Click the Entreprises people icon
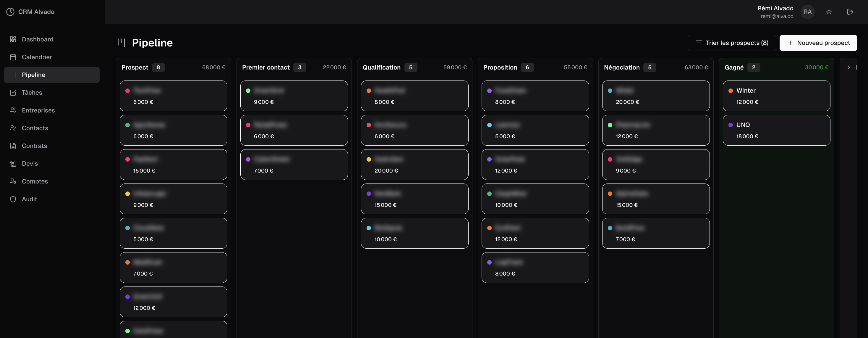The height and width of the screenshot is (338, 868). (x=13, y=110)
